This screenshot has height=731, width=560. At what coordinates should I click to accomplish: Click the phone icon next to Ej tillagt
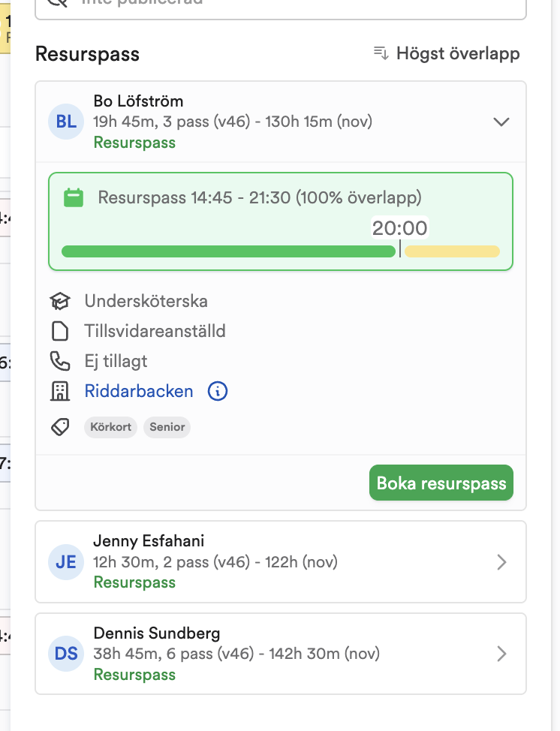[60, 361]
